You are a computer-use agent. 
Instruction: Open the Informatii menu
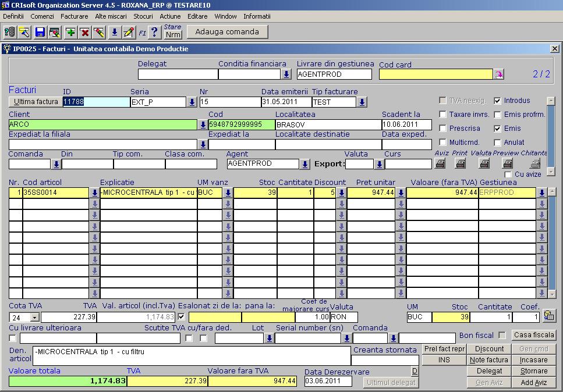pyautogui.click(x=257, y=16)
